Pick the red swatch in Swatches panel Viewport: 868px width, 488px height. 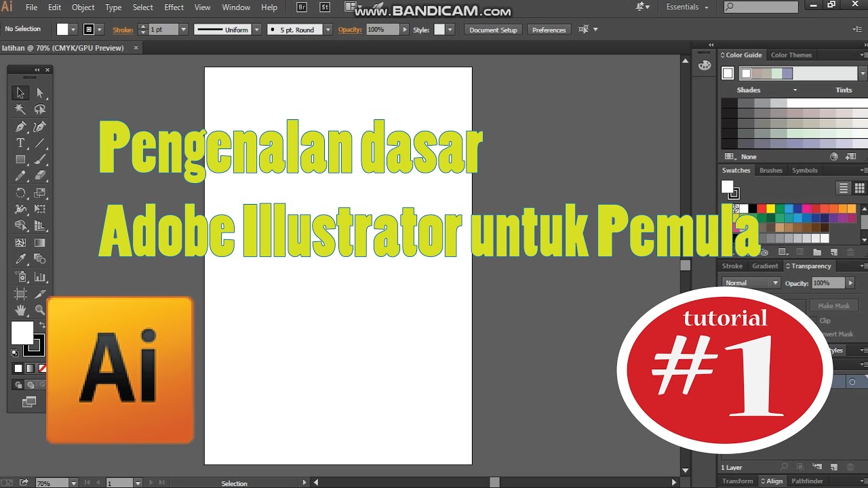click(762, 209)
